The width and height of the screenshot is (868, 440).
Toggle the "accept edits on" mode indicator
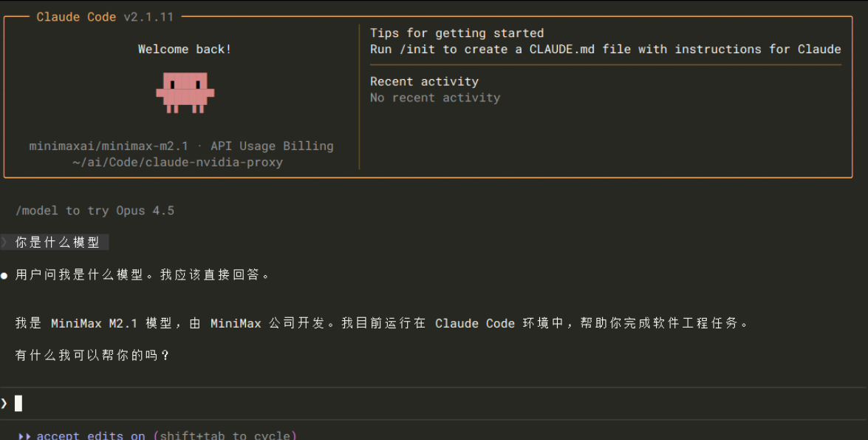point(90,436)
